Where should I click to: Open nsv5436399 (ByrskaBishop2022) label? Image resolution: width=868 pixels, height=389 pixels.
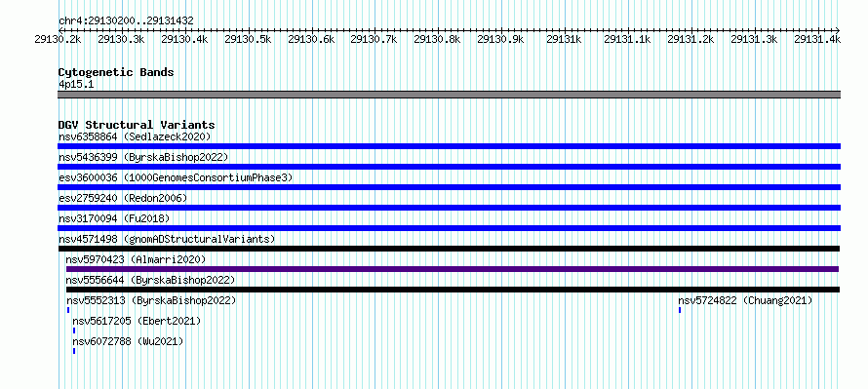pyautogui.click(x=143, y=157)
